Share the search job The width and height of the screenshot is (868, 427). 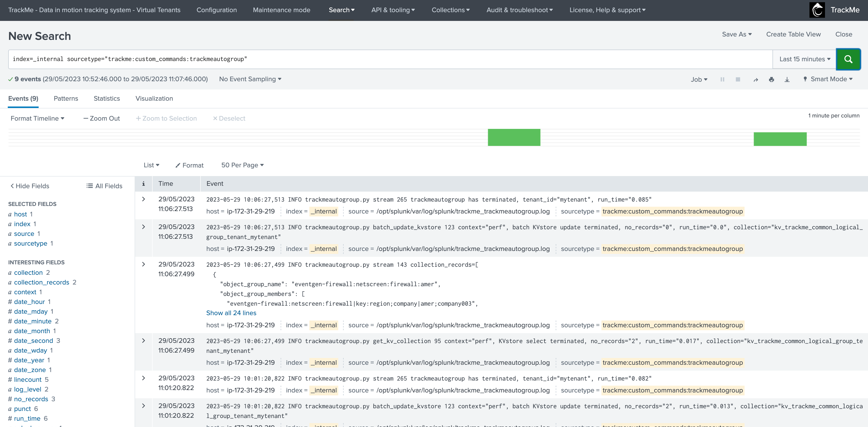[x=755, y=79]
